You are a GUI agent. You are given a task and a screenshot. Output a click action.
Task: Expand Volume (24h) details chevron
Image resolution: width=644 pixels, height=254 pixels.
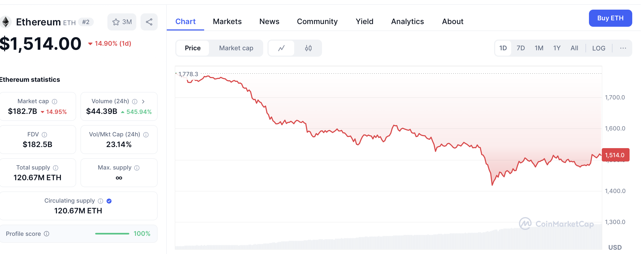tap(143, 102)
